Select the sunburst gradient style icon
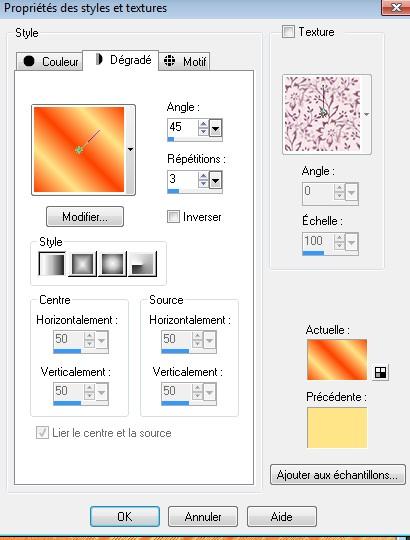This screenshot has width=410, height=540. click(x=112, y=264)
